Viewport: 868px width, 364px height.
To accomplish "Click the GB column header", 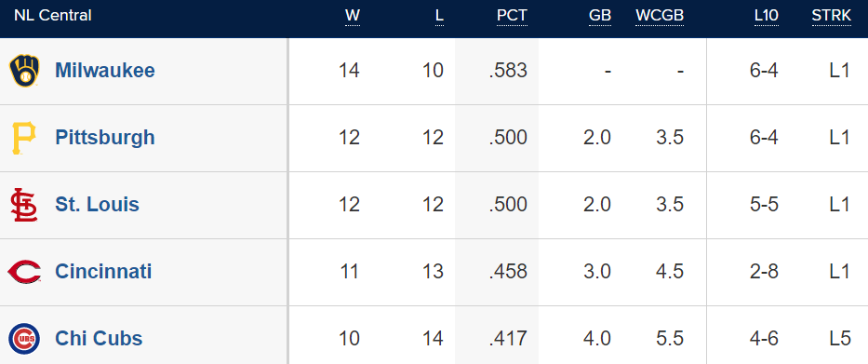I will click(600, 16).
